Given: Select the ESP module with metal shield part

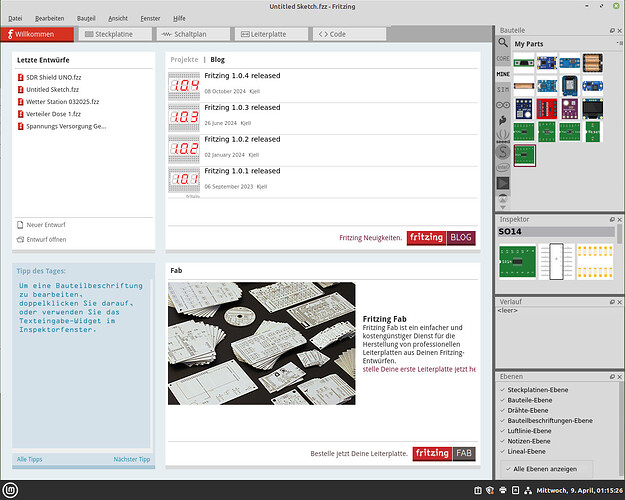Looking at the screenshot, I should tap(570, 86).
